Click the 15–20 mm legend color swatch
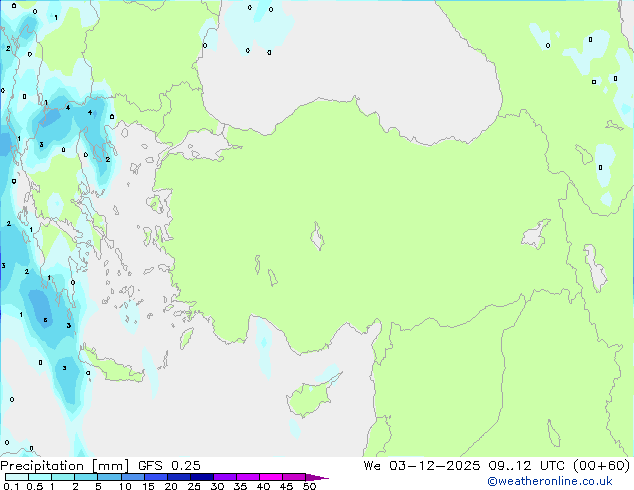 pos(155,477)
